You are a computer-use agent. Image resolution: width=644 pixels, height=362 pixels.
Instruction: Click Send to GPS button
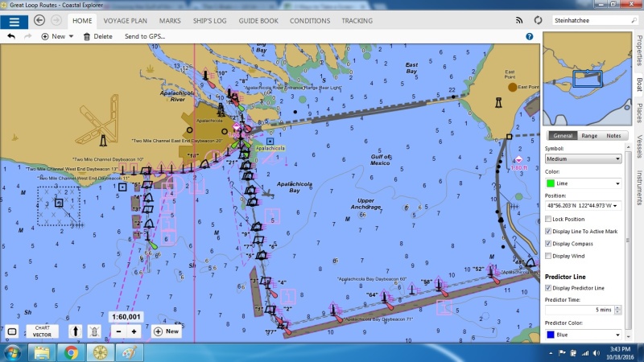pyautogui.click(x=145, y=36)
